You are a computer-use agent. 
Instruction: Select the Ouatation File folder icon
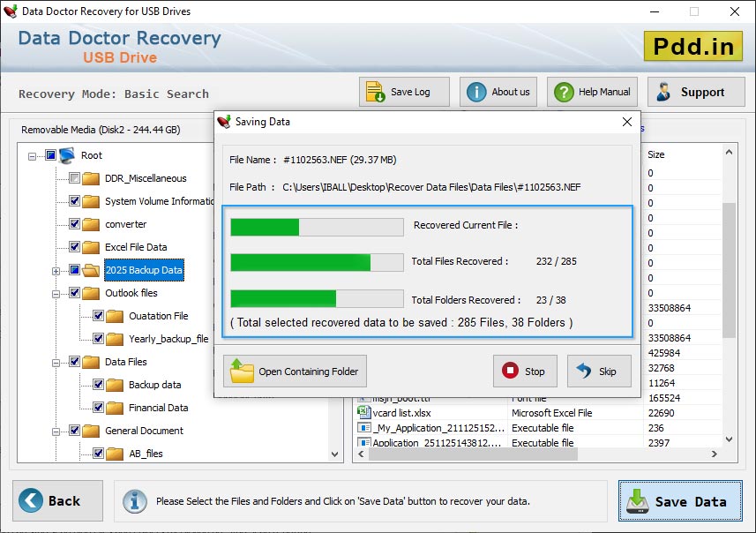click(x=115, y=316)
